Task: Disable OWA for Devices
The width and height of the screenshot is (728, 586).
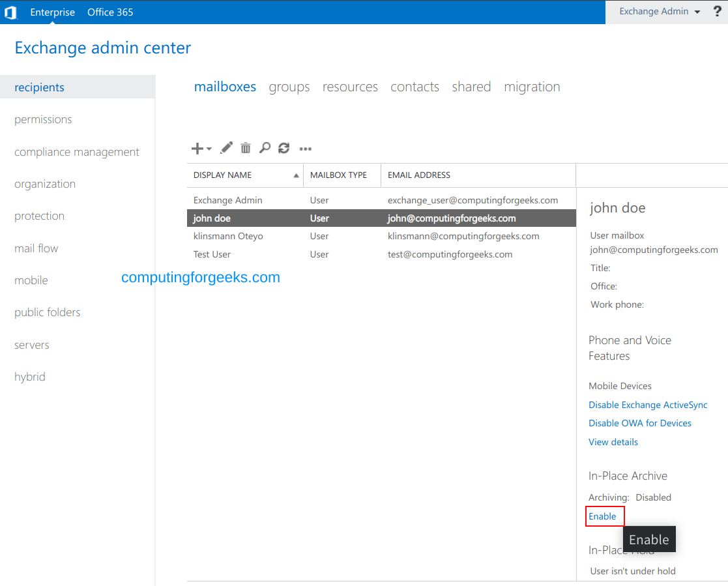Action: (x=639, y=422)
